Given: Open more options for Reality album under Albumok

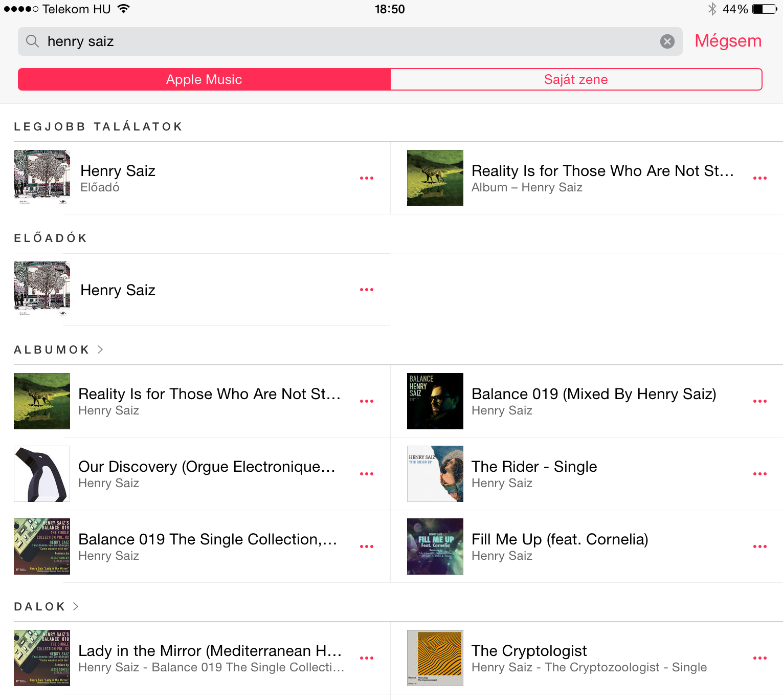Looking at the screenshot, I should [367, 401].
